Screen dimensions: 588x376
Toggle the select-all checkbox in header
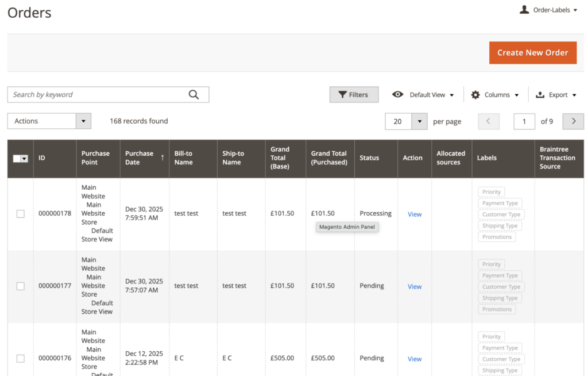tap(17, 159)
